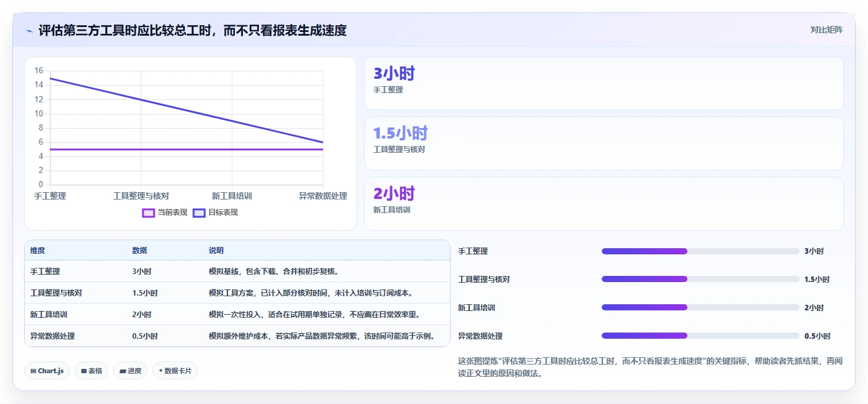868x404 pixels.
Task: Click the 3小时 手工整理 data card
Action: 604,84
